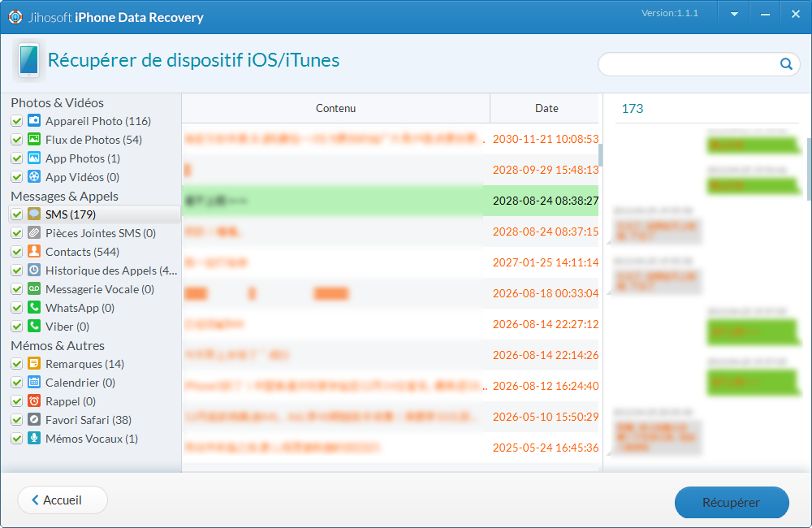Click the Mémos Vocaux microphone icon

(33, 439)
